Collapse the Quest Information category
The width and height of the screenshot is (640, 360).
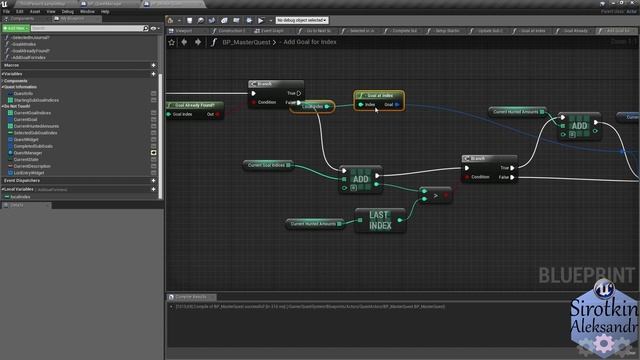pos(2,87)
